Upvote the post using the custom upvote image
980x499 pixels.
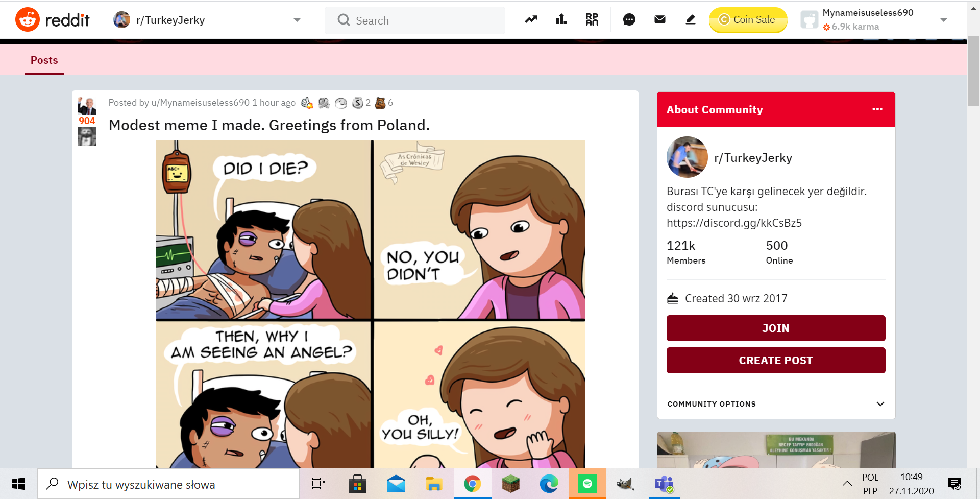tap(87, 106)
